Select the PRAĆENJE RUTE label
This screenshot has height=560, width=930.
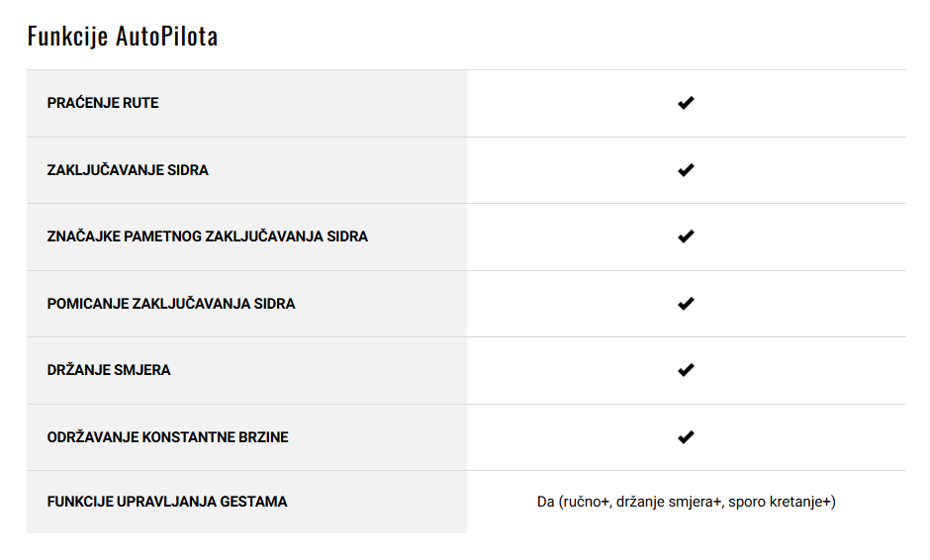(103, 103)
